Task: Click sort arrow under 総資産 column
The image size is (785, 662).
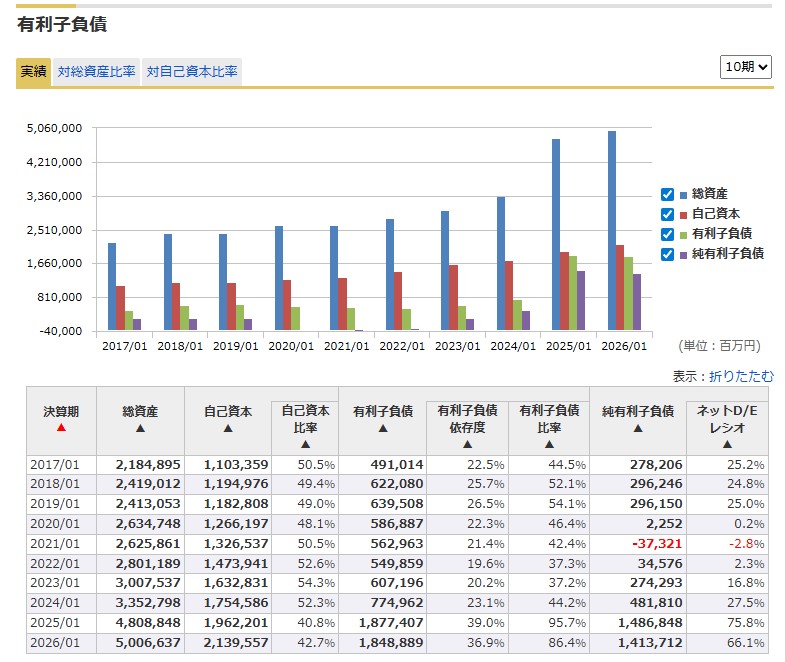Action: click(140, 428)
